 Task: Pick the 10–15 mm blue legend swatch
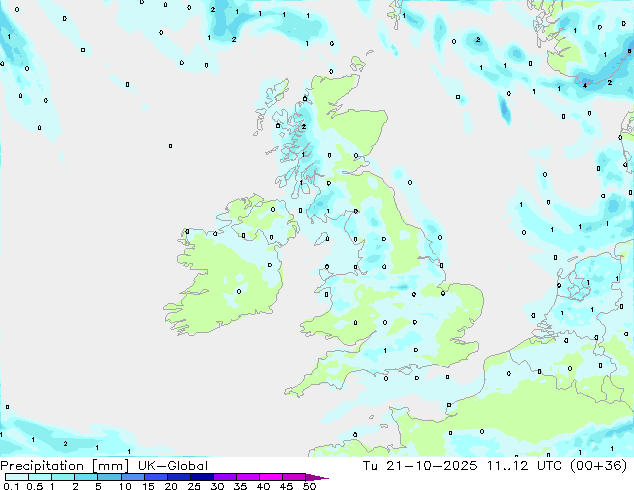(x=132, y=477)
